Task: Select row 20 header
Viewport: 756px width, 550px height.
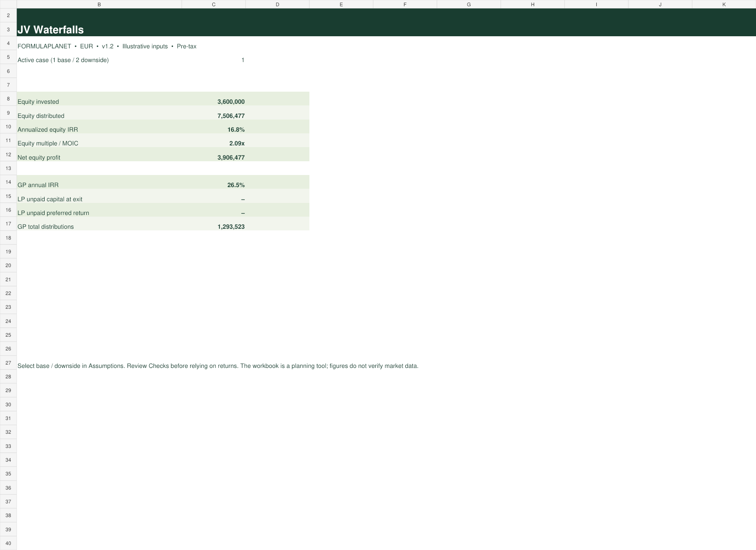Action: click(8, 265)
